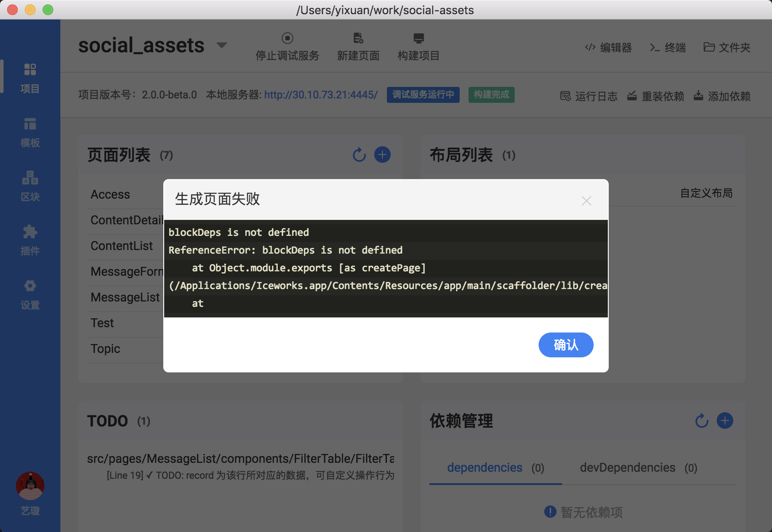Confirm the error dialog with 确认
The height and width of the screenshot is (532, 772).
tap(566, 344)
